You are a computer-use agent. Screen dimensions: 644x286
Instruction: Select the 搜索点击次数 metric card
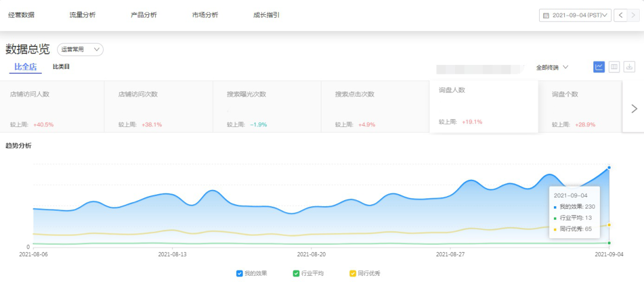(x=376, y=107)
